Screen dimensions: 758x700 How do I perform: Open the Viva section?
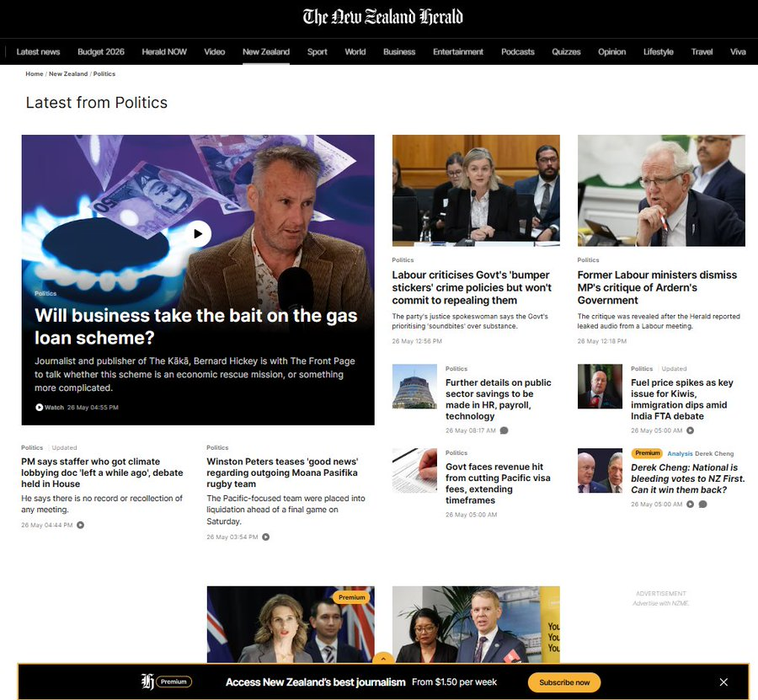(738, 51)
